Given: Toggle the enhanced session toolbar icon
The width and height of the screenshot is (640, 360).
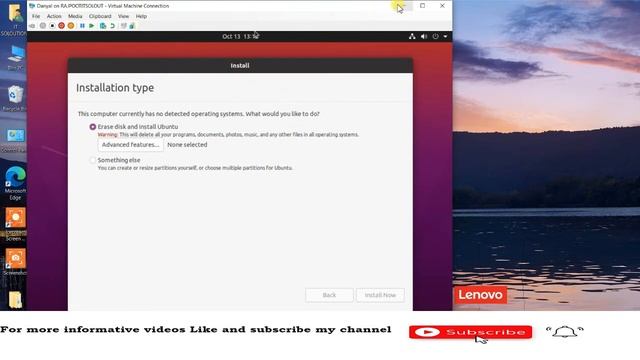Looking at the screenshot, I should [124, 26].
